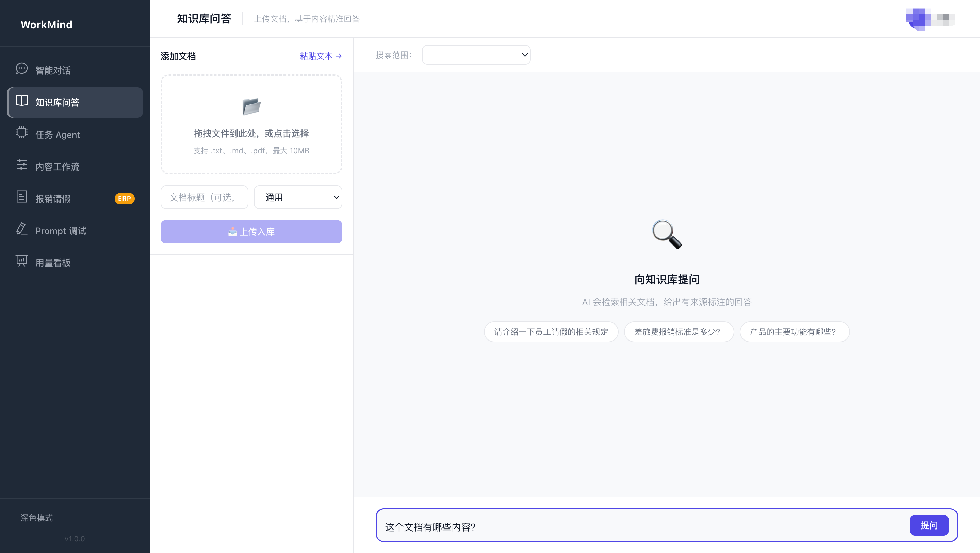Navigate to 报销请假
980x553 pixels.
point(75,198)
